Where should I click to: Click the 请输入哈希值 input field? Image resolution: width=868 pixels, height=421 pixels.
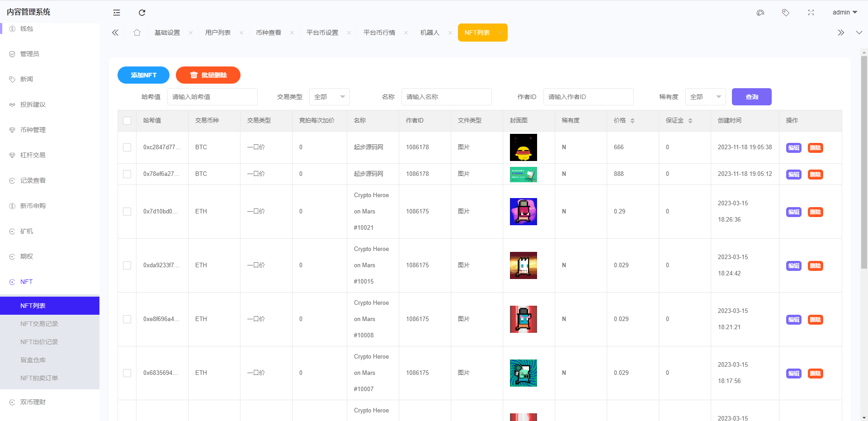click(x=212, y=97)
